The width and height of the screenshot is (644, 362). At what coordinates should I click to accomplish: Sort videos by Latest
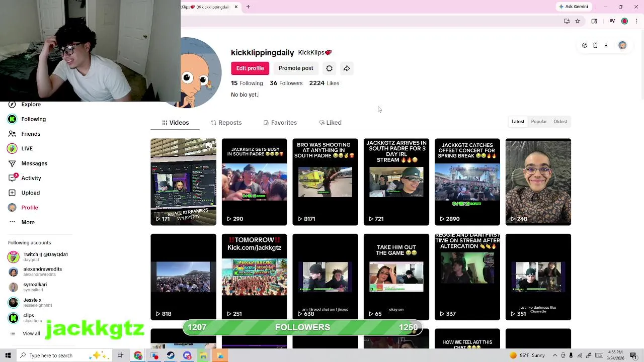[x=518, y=122]
